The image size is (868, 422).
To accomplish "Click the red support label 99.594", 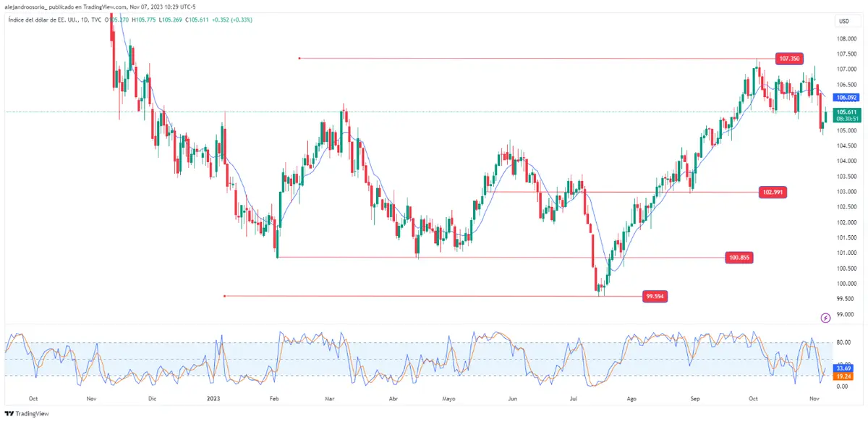I will [x=655, y=295].
